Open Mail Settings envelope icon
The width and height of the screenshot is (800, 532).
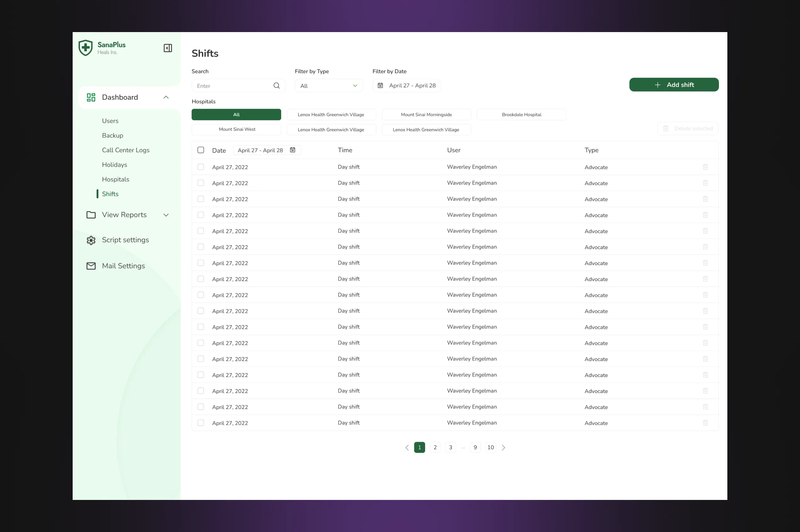point(91,266)
